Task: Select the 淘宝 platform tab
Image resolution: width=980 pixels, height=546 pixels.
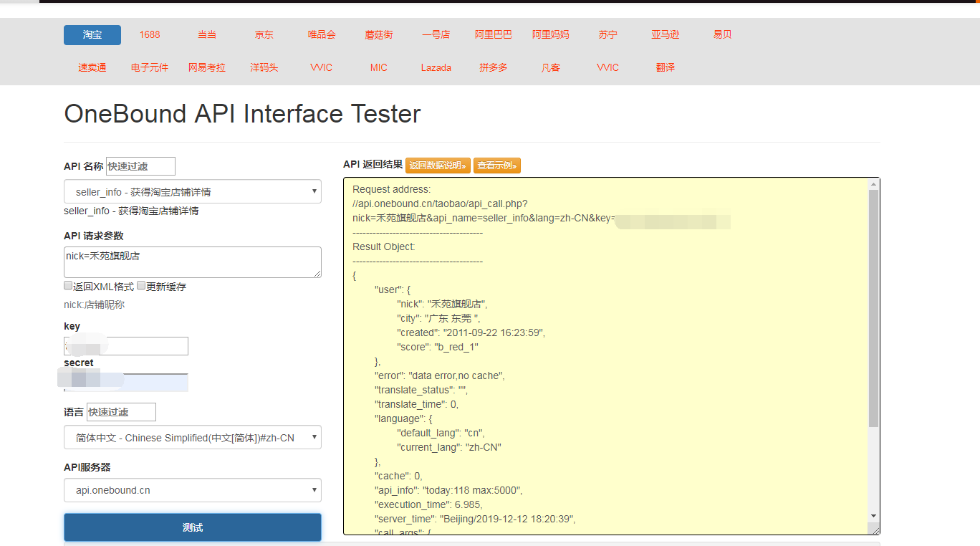Action: pos(92,35)
